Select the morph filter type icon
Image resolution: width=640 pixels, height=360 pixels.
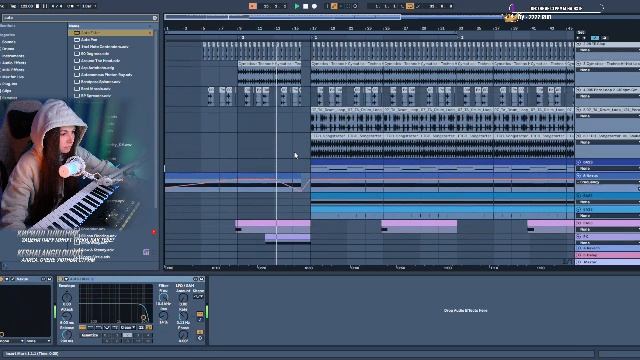pos(115,327)
